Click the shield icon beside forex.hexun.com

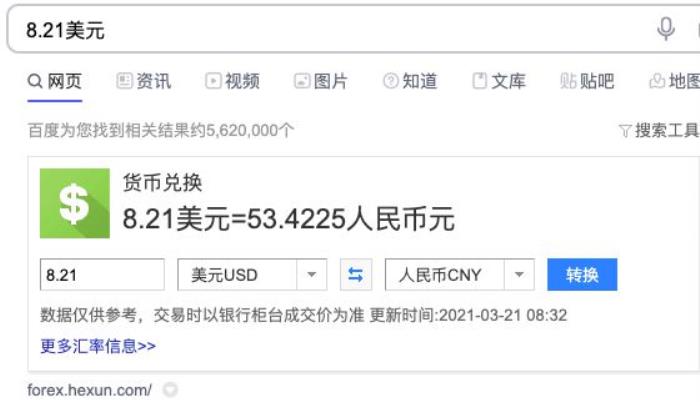170,390
